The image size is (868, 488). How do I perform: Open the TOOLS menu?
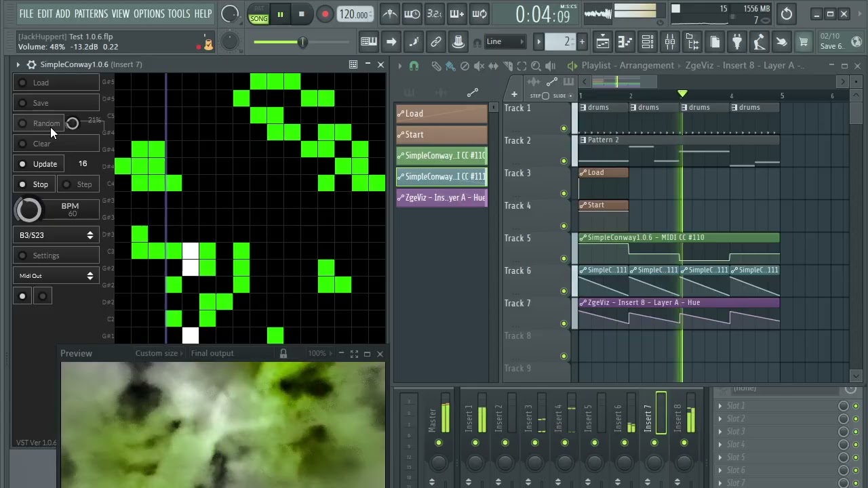pyautogui.click(x=179, y=14)
